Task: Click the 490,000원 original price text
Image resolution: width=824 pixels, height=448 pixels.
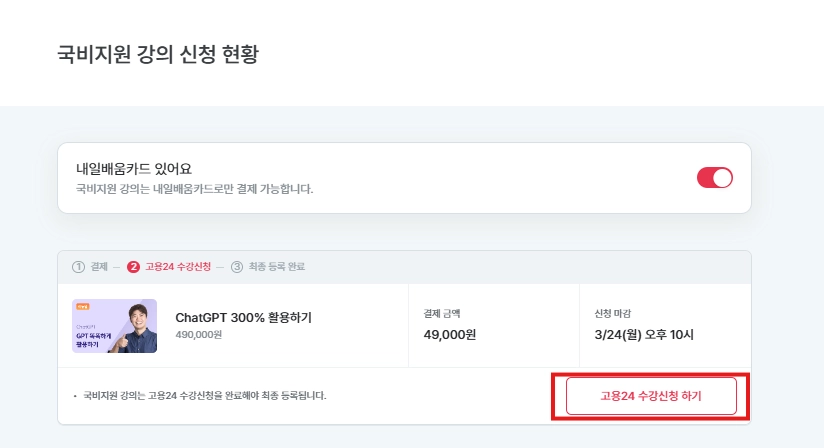Action: pyautogui.click(x=198, y=335)
